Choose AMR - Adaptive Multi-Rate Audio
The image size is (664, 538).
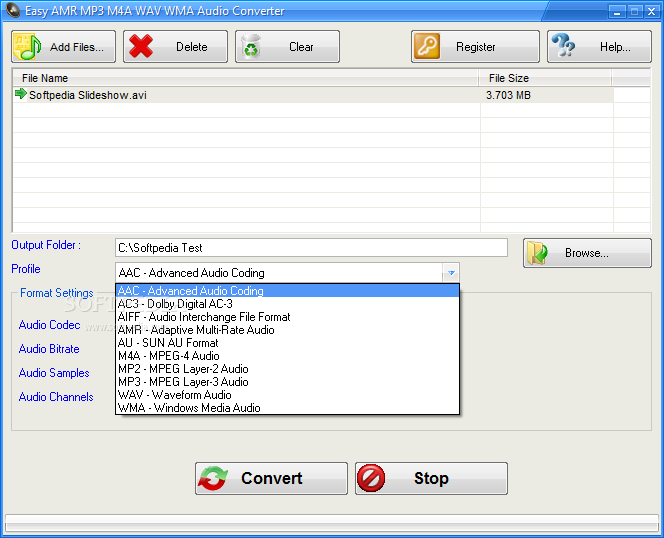(x=288, y=330)
